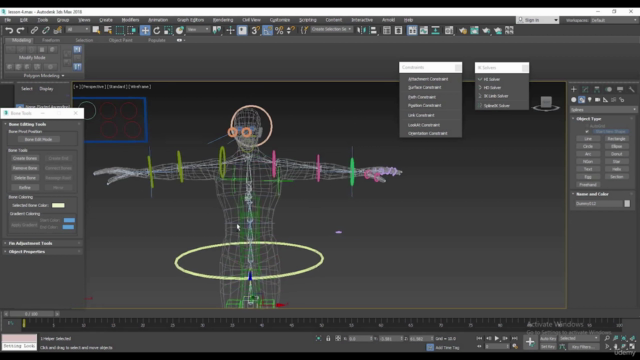Toggle the Start New Shape checkbox

[587, 131]
